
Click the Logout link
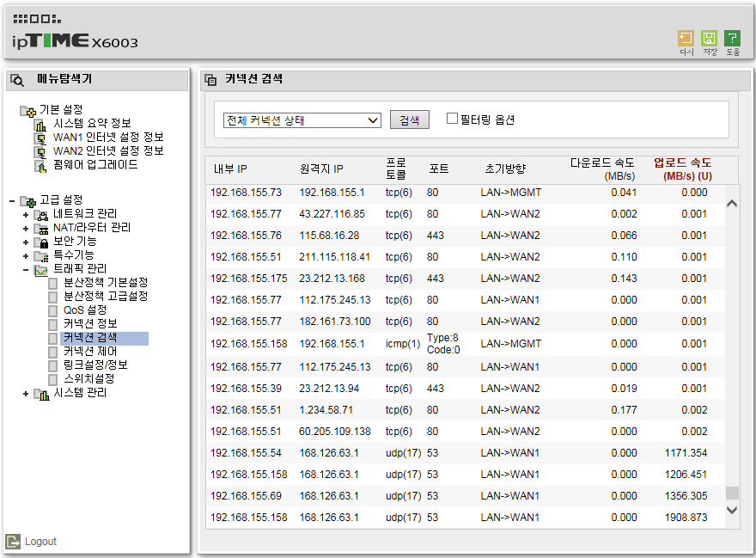tap(40, 542)
